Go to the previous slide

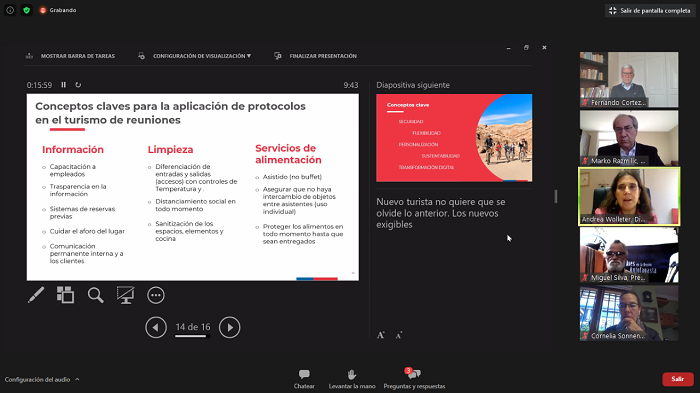click(x=156, y=327)
